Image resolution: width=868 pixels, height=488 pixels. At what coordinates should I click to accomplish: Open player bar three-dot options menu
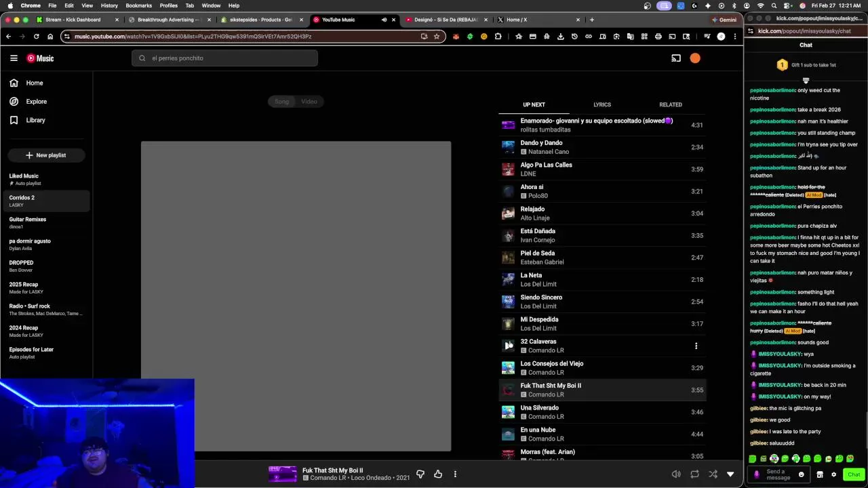[455, 474]
